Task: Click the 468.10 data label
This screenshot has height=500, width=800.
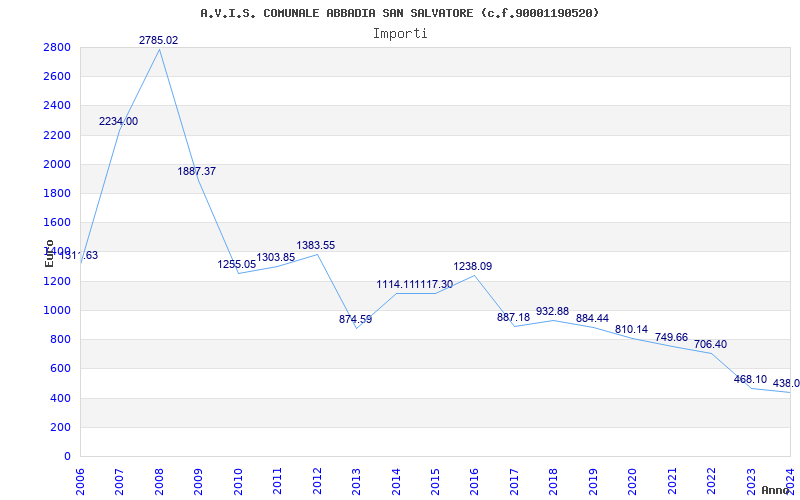Action: point(751,380)
